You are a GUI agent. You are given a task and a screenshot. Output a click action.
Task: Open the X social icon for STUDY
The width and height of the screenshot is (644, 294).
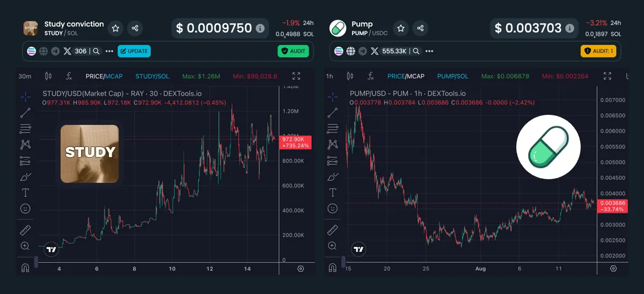[x=67, y=52]
